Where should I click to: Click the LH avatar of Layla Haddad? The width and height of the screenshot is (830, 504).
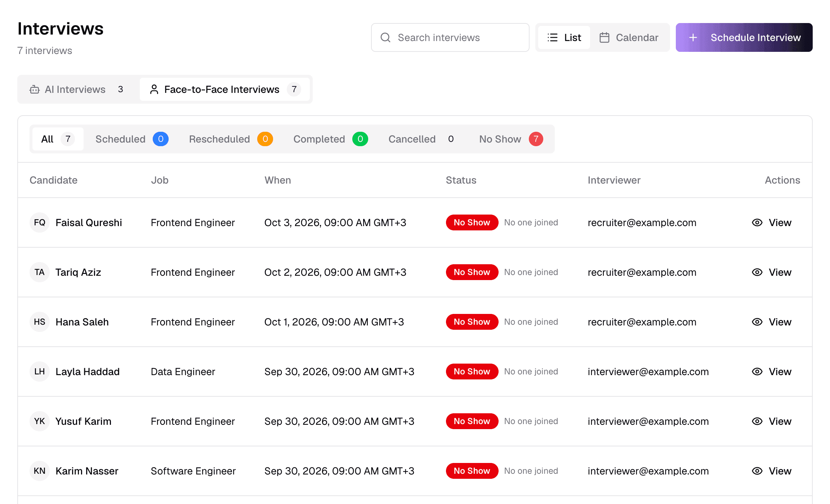point(40,372)
